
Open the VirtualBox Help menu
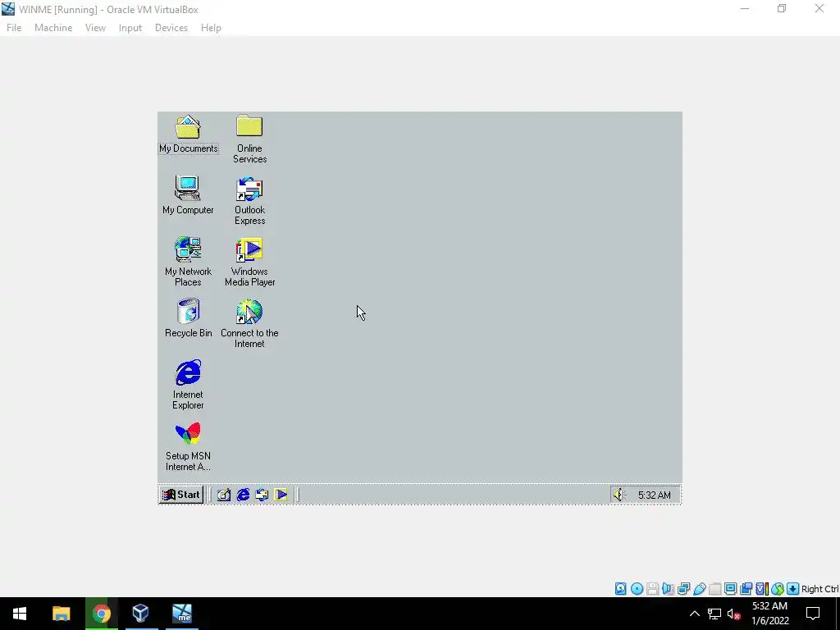coord(211,28)
